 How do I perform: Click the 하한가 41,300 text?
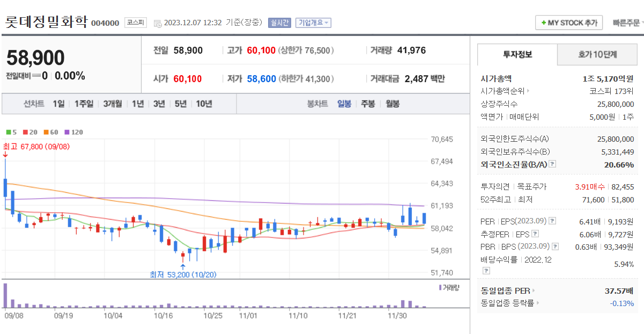click(x=307, y=79)
